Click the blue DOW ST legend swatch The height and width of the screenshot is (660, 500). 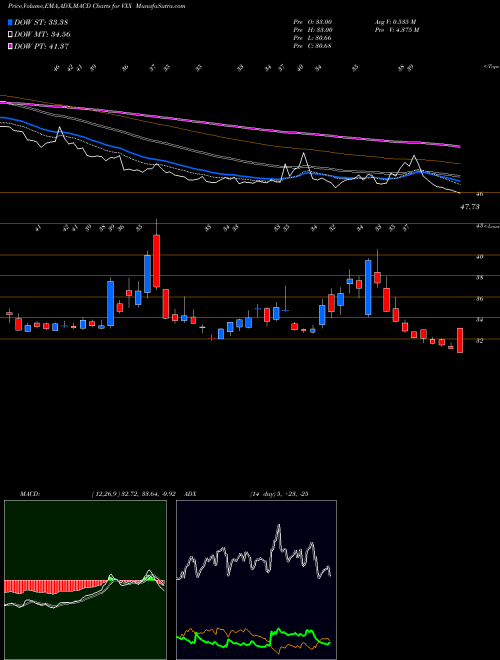[11, 22]
